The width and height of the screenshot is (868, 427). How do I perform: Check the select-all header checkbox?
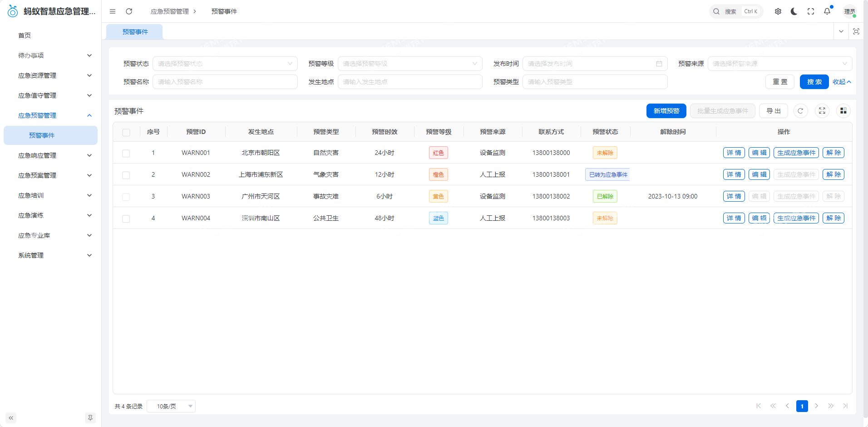click(x=126, y=132)
